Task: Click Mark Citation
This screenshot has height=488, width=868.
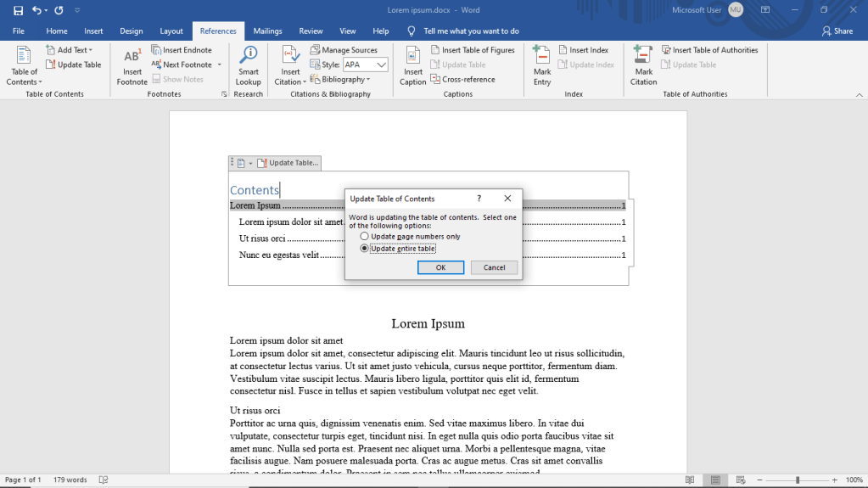Action: pos(643,66)
